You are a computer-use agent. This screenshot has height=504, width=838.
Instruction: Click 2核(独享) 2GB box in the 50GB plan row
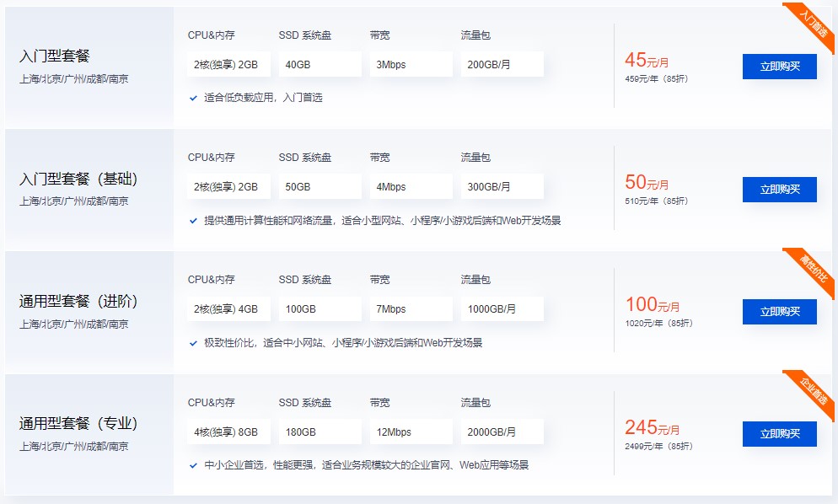pyautogui.click(x=228, y=186)
